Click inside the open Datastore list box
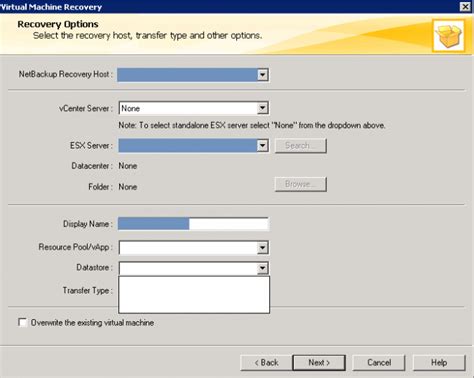Viewport: 474px width, 378px height. tap(194, 295)
